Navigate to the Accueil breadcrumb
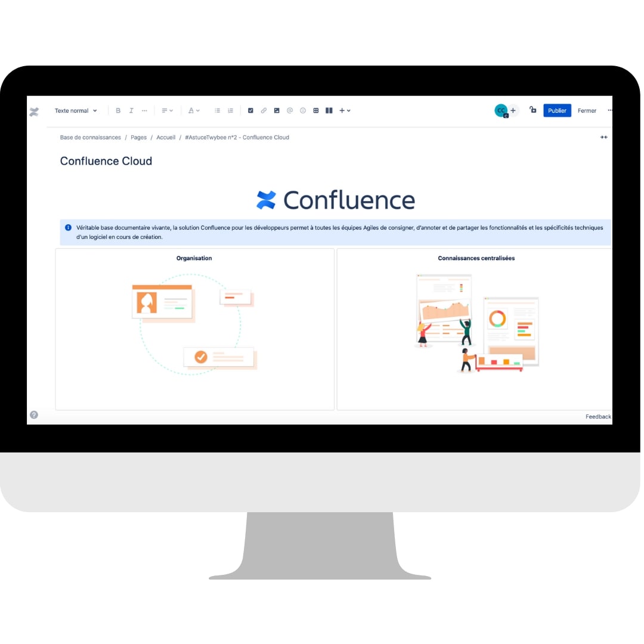 coord(166,138)
